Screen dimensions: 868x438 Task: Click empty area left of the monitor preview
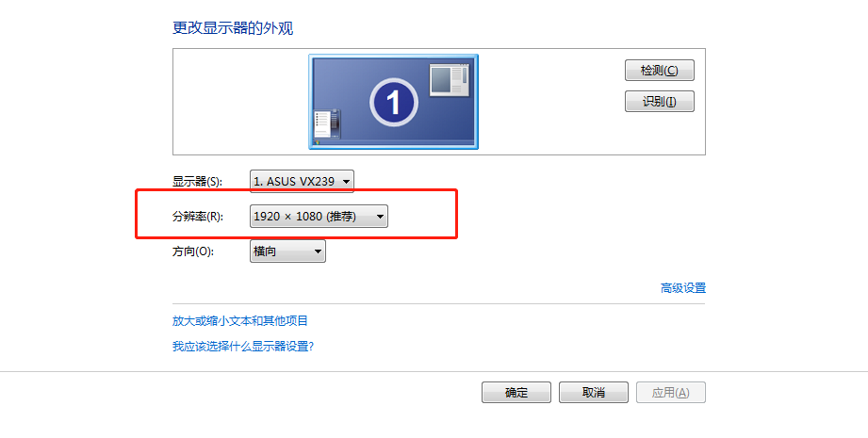[x=241, y=102]
